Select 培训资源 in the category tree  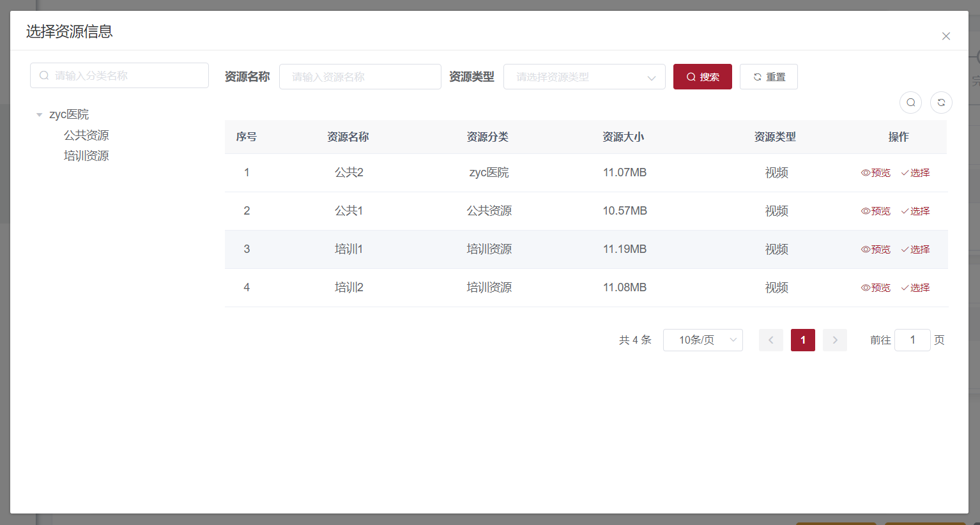pyautogui.click(x=86, y=156)
